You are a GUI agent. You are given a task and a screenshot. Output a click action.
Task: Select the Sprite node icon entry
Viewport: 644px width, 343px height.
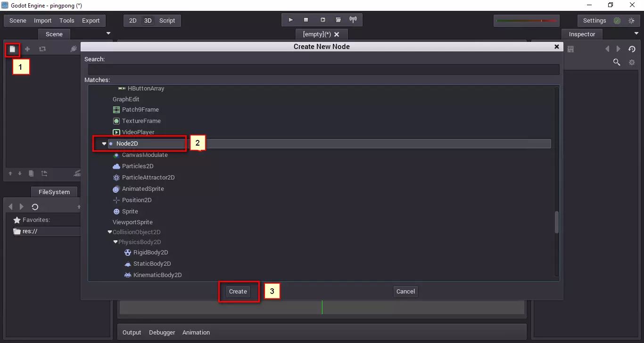tap(116, 212)
